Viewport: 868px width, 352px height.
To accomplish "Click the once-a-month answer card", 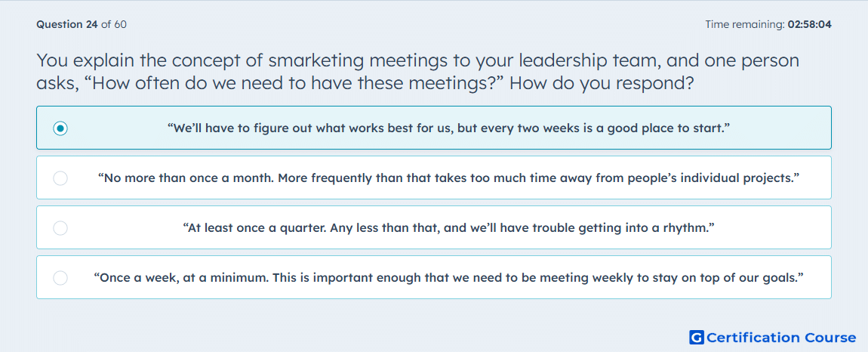I will pos(434,178).
